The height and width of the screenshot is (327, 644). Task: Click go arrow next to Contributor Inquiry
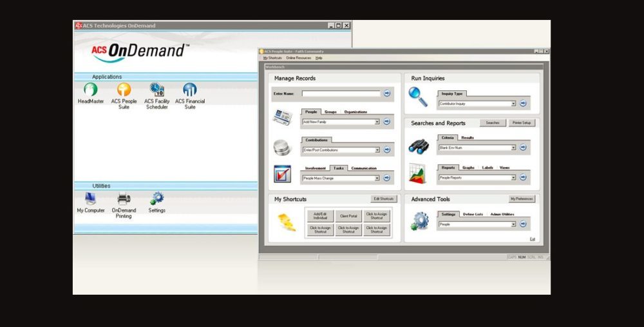click(523, 103)
